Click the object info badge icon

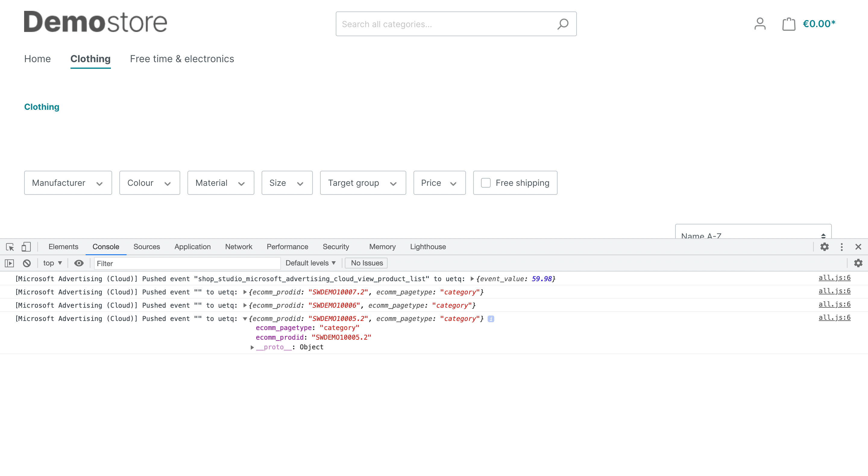[x=491, y=319]
